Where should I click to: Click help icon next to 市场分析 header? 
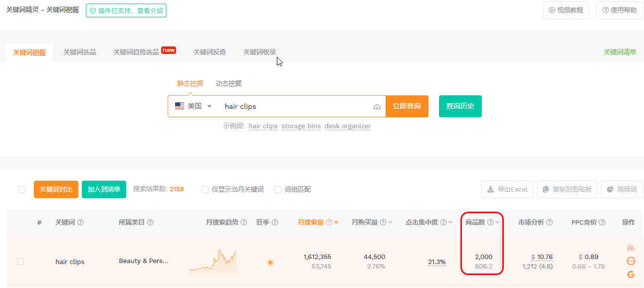pyautogui.click(x=549, y=223)
